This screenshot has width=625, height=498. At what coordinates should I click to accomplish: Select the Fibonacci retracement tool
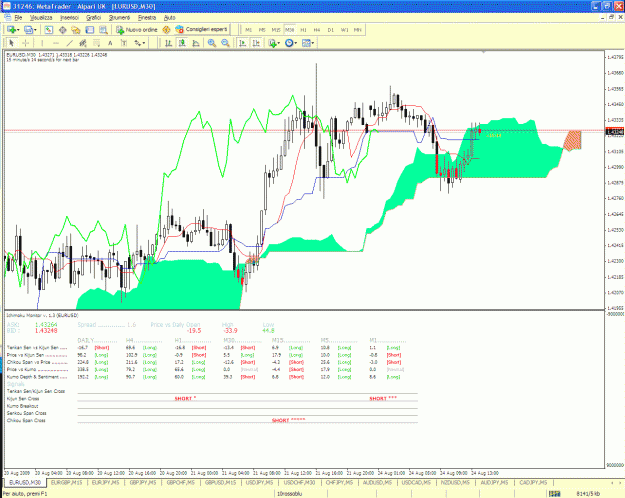(96, 43)
